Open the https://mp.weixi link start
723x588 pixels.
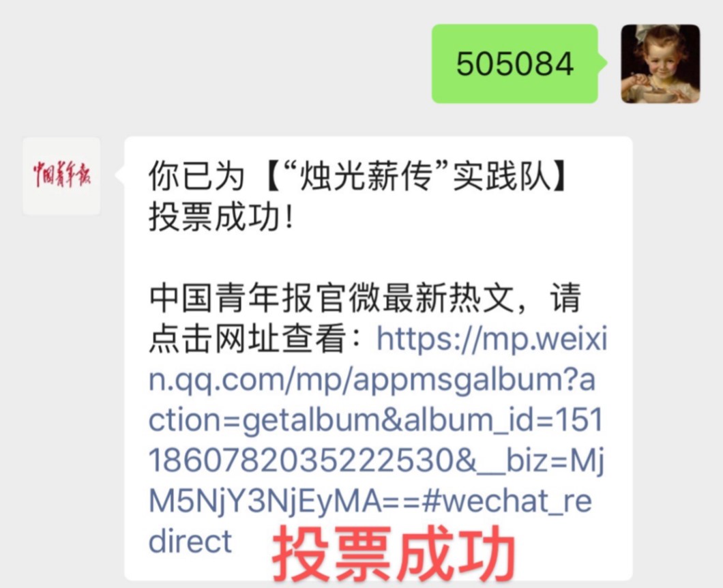(492, 339)
